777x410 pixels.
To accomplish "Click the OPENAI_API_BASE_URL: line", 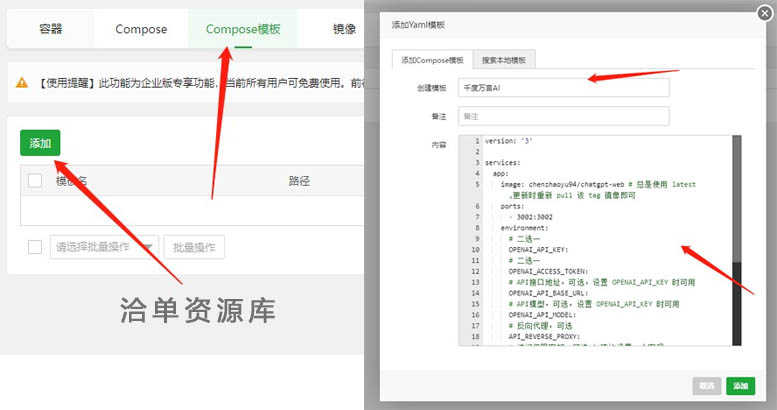I will click(x=548, y=293).
